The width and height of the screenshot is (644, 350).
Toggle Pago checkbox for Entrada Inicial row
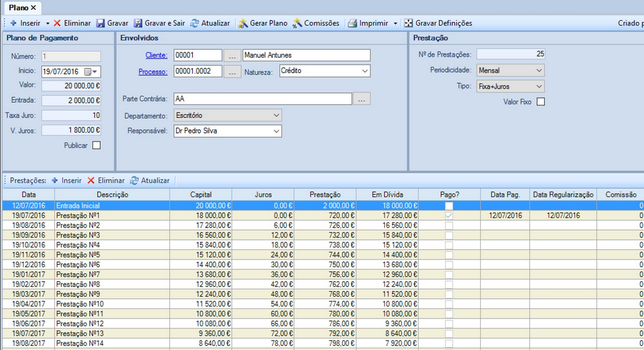click(x=449, y=205)
